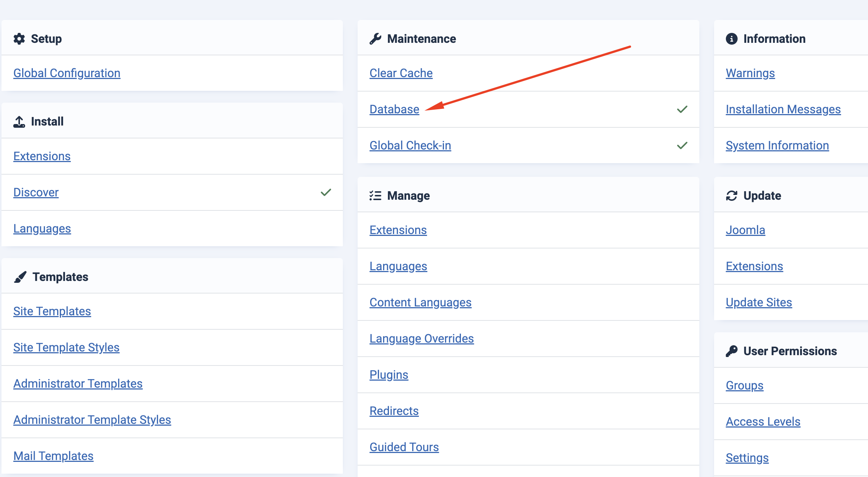Click the Install upload icon

(x=19, y=121)
